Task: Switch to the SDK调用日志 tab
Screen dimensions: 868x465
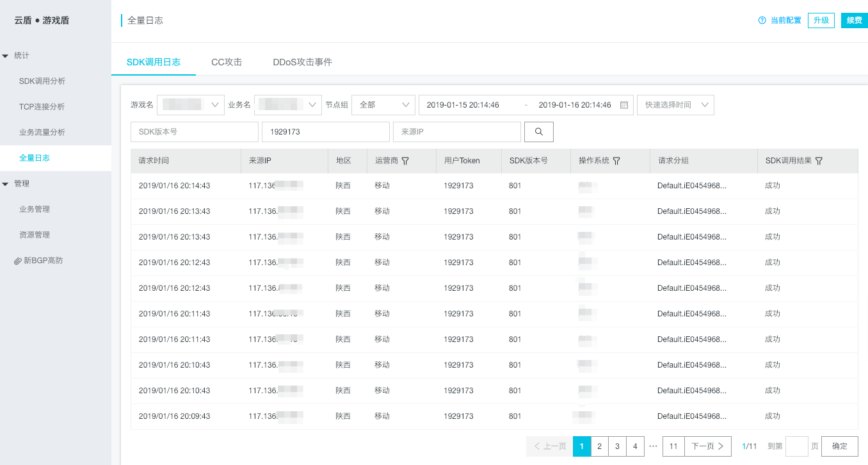Action: coord(154,62)
